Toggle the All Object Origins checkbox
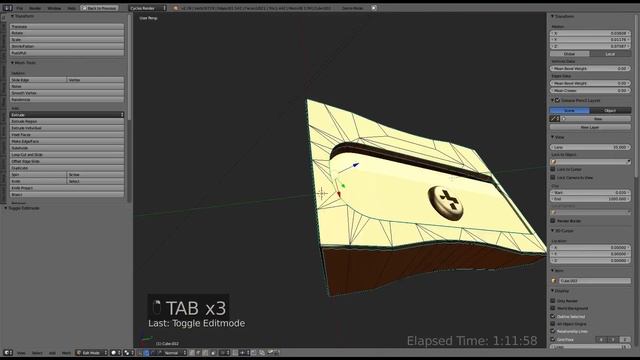Image resolution: width=640 pixels, height=360 pixels. [553, 324]
